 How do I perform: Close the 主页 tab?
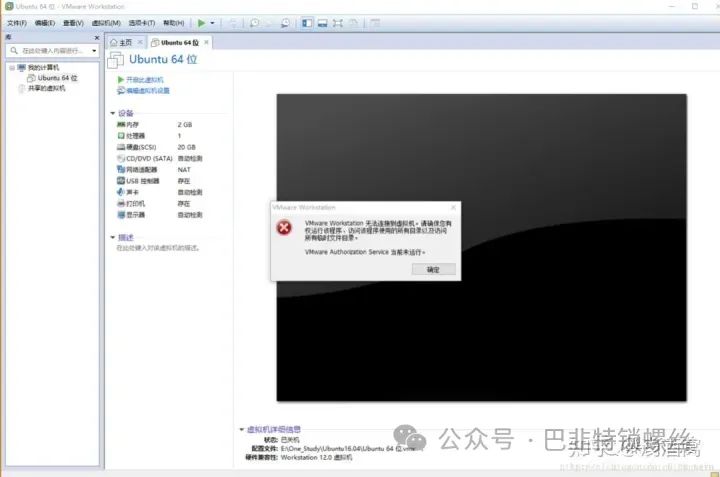tap(140, 42)
